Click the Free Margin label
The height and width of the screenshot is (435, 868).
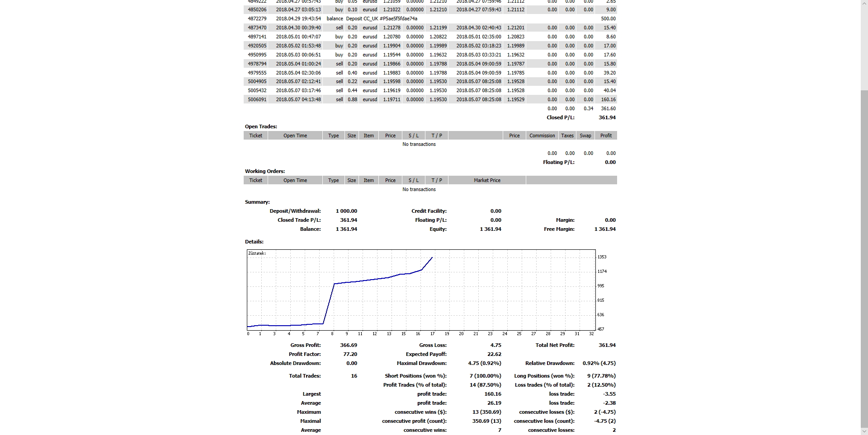coord(559,229)
